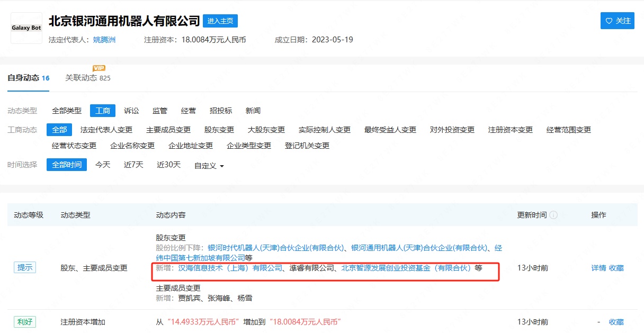Viewport: 644px width, 333px height.
Task: Select 新闻 dynamic type filter
Action: tap(253, 111)
